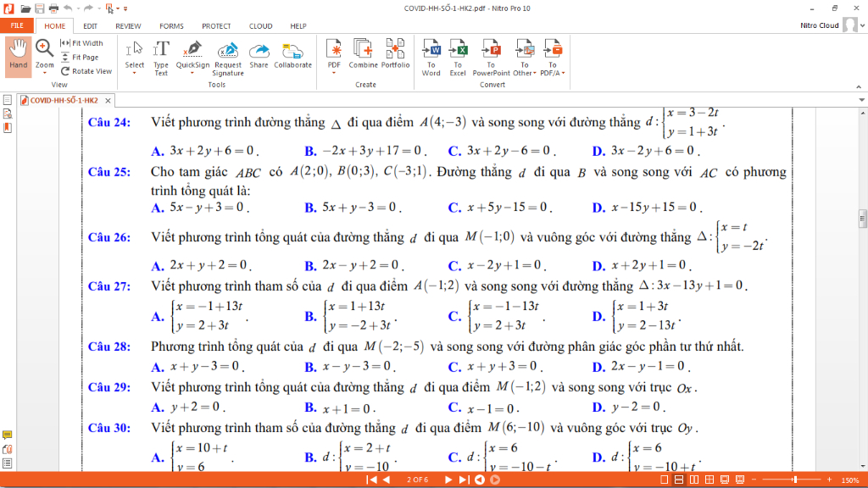Customize quick access toolbar dropdown
Viewport: 868px width, 488px height.
tap(125, 8)
